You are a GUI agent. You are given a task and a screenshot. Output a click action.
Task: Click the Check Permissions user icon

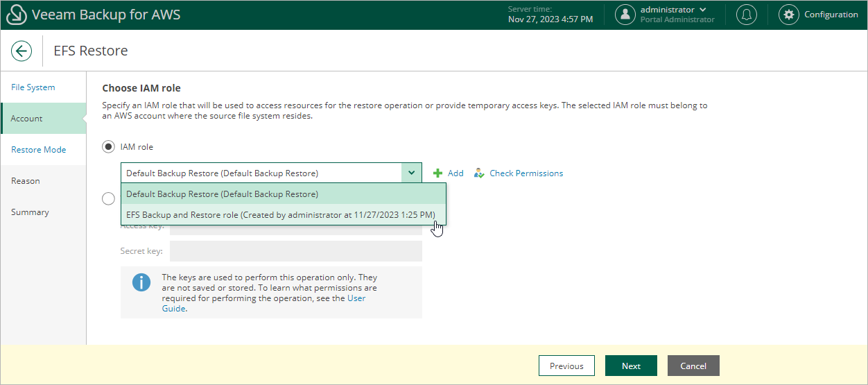pos(479,173)
